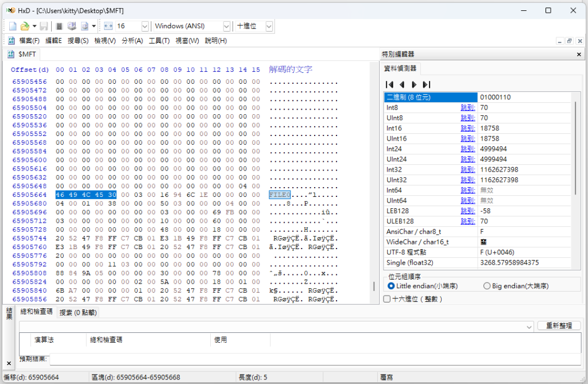Image resolution: width=588 pixels, height=384 pixels.
Task: Click the open disk toolbar icon
Action: 72,26
